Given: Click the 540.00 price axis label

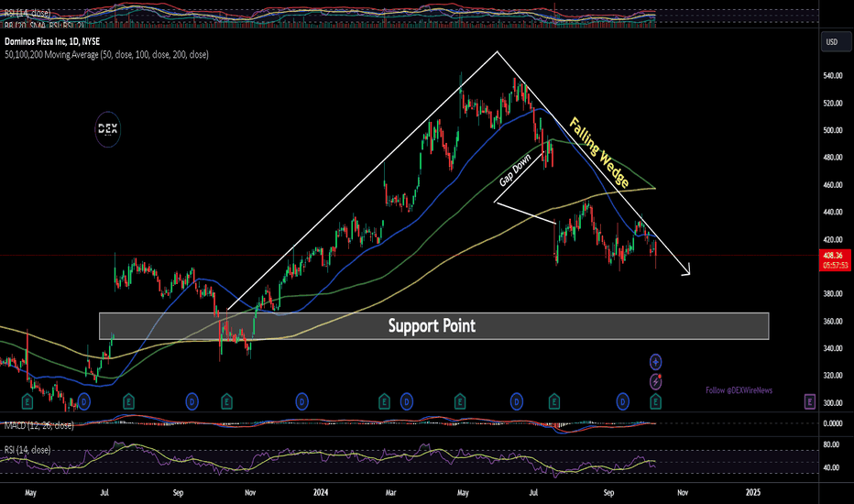Looking at the screenshot, I should (833, 76).
